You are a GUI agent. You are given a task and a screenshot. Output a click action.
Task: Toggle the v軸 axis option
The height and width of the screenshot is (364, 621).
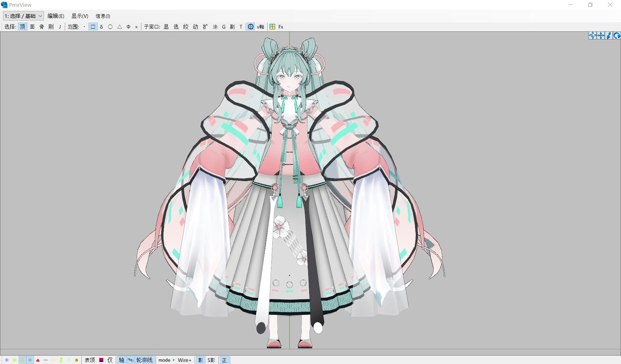[260, 26]
